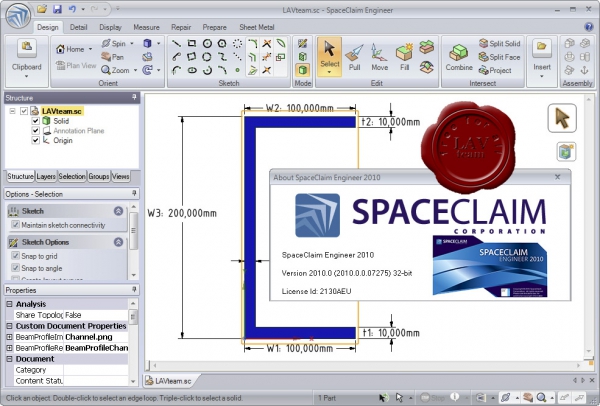Image resolution: width=600 pixels, height=406 pixels.
Task: Click the Insert file icon
Action: pyautogui.click(x=541, y=47)
